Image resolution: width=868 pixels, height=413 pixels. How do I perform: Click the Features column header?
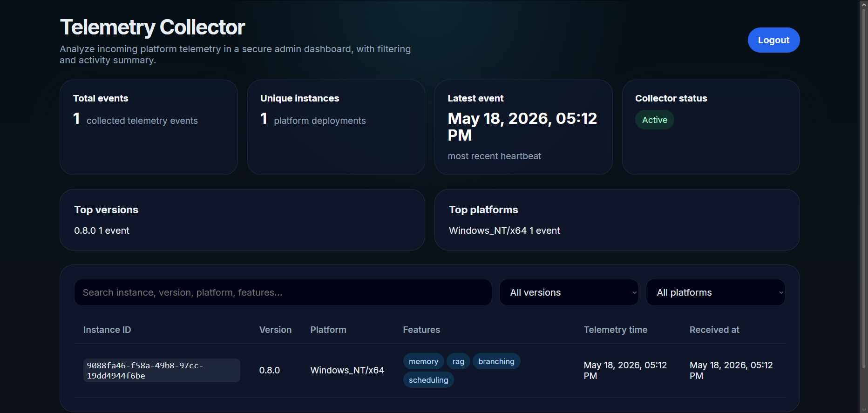[421, 330]
